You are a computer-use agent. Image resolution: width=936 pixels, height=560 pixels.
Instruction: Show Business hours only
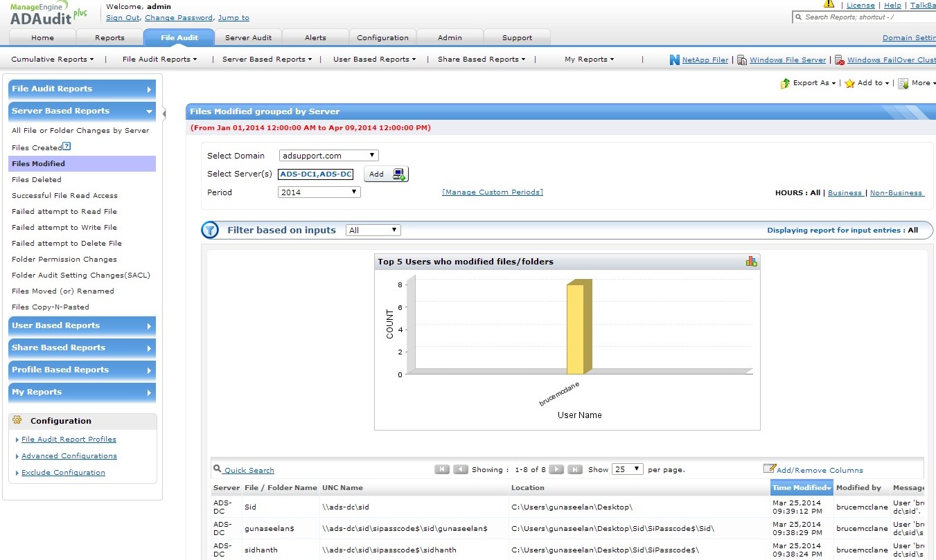click(x=845, y=193)
